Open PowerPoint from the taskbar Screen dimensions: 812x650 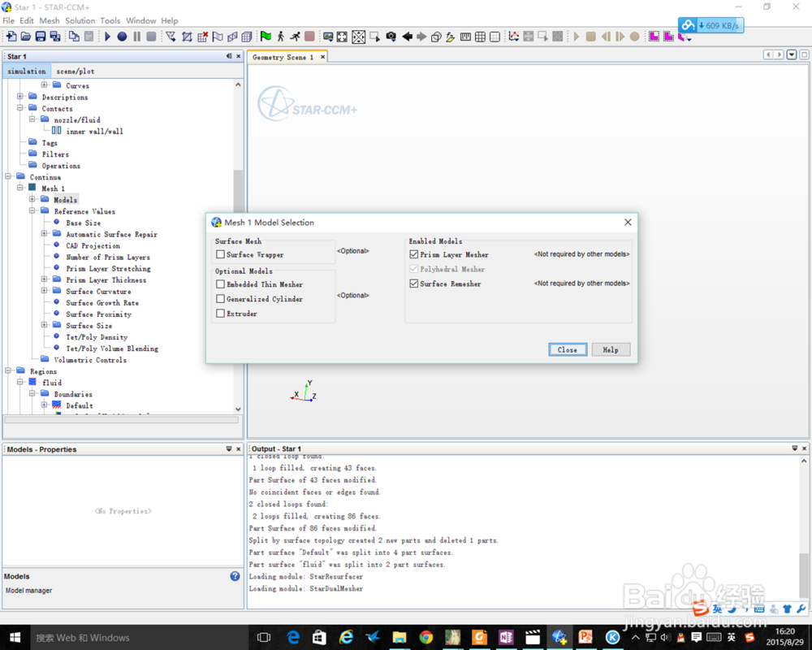coord(585,637)
